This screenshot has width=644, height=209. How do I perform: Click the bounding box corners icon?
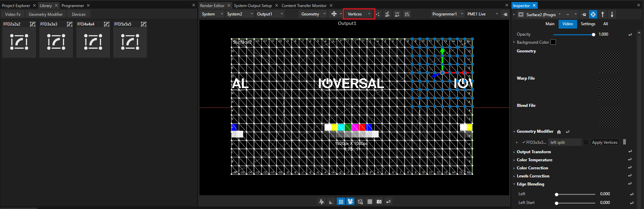click(x=407, y=14)
